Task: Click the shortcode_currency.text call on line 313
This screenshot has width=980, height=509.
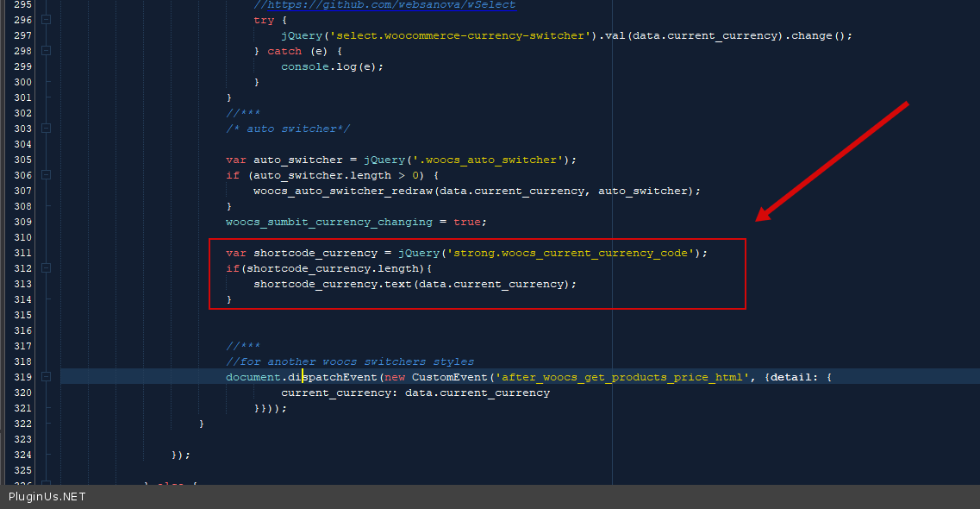Action: click(x=332, y=284)
